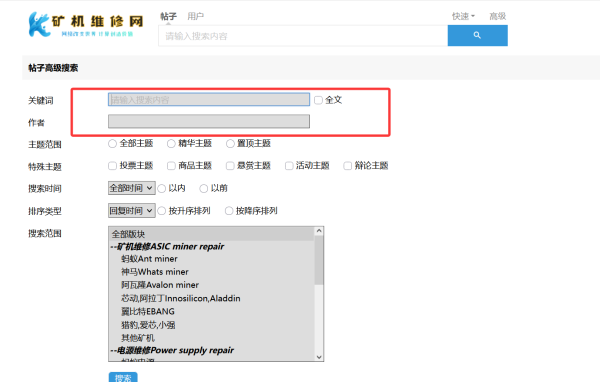Viewport: 600px width, 382px height.
Task: Select 按降序排列 sort order
Action: [x=229, y=211]
